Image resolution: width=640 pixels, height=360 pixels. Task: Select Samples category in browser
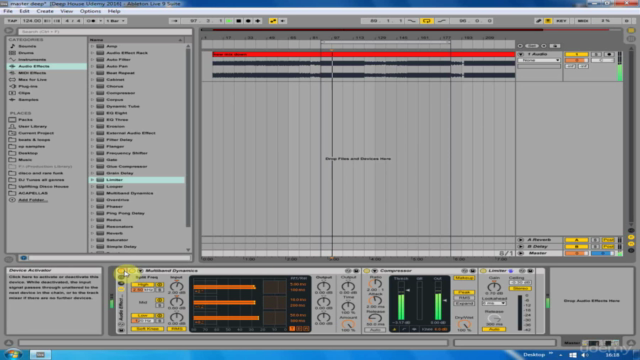[x=28, y=100]
